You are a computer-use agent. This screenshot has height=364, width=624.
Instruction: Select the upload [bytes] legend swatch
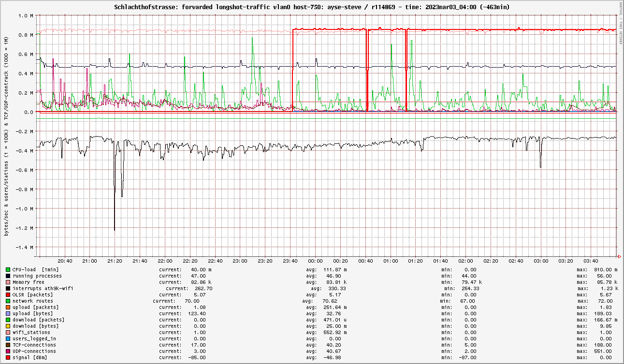point(8,313)
